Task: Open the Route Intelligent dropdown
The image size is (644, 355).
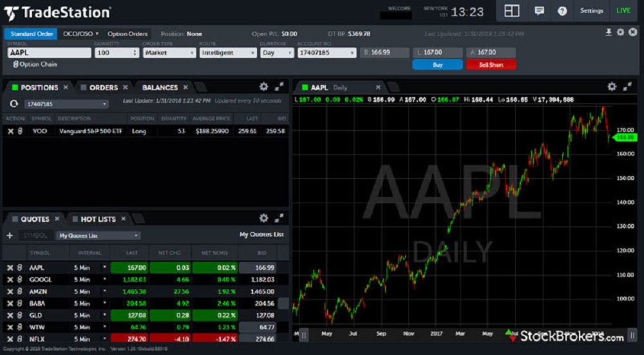Action: coord(227,53)
